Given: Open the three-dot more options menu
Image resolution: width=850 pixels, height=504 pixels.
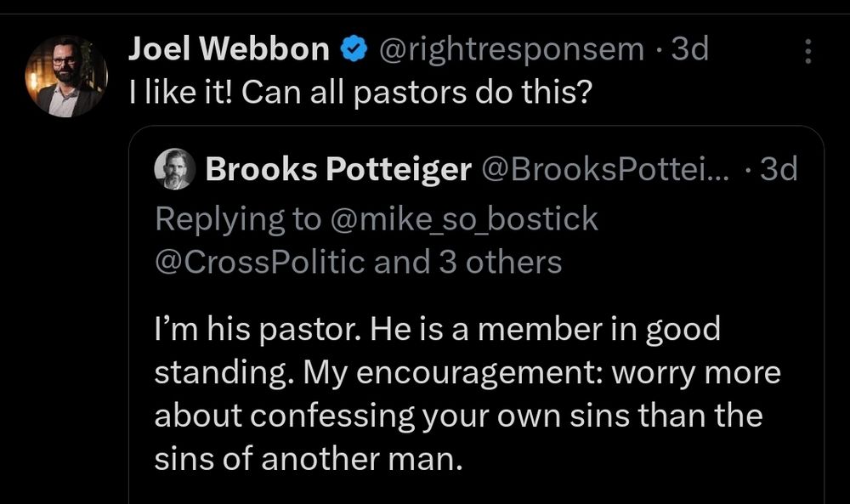Looking at the screenshot, I should pyautogui.click(x=807, y=54).
